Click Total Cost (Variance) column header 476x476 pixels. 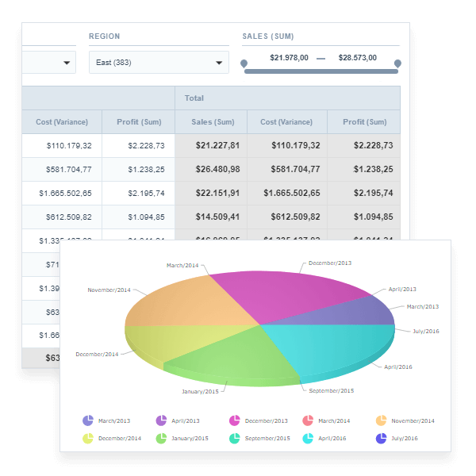(286, 121)
